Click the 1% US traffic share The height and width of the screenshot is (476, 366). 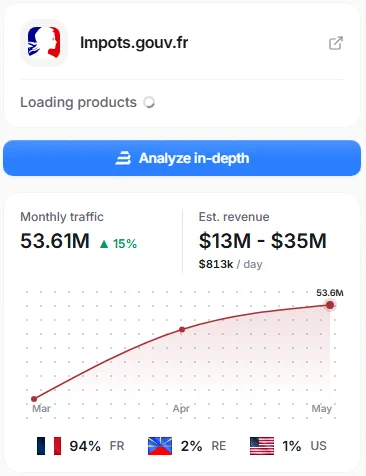point(304,446)
